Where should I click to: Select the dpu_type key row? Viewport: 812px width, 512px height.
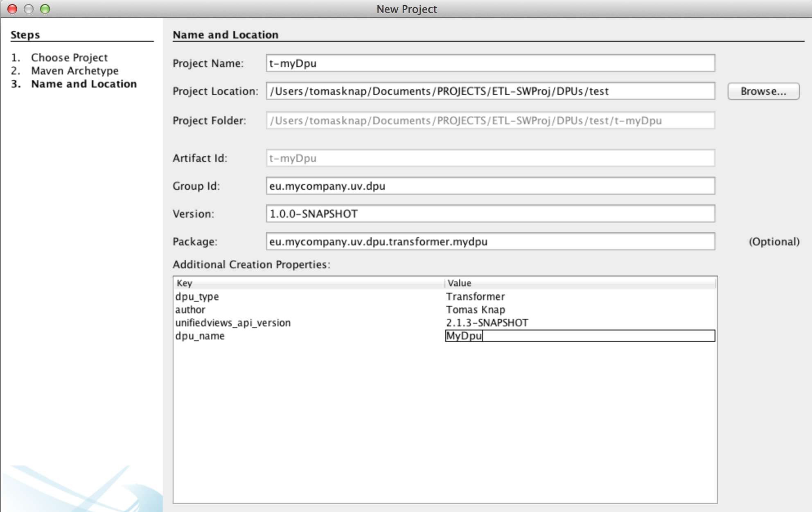[197, 296]
